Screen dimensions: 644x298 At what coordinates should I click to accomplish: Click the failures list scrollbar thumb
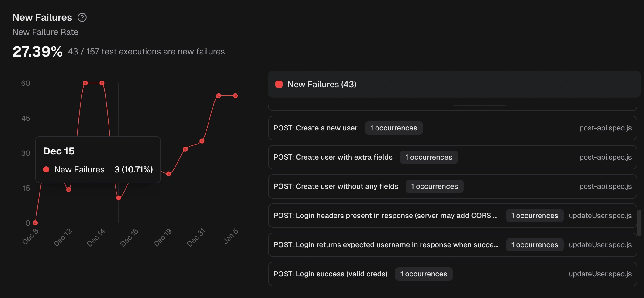pyautogui.click(x=639, y=223)
